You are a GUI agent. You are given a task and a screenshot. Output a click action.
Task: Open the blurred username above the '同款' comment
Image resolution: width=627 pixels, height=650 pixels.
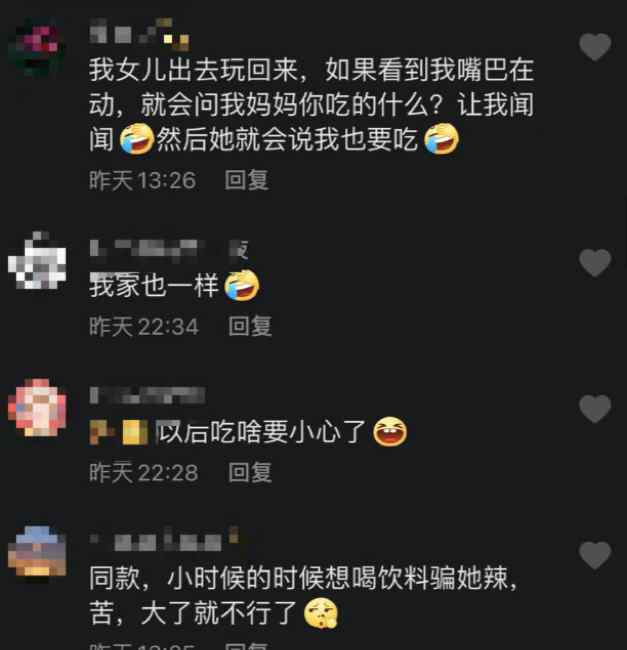164,539
